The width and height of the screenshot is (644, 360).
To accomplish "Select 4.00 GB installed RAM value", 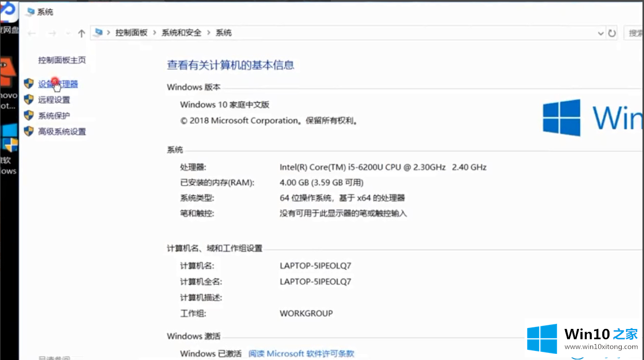I will (321, 183).
